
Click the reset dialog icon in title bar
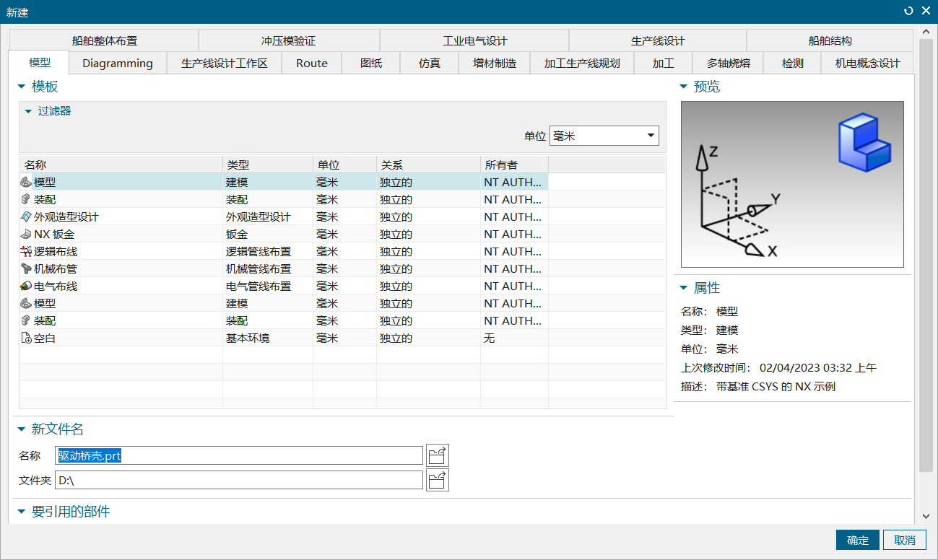click(x=908, y=11)
